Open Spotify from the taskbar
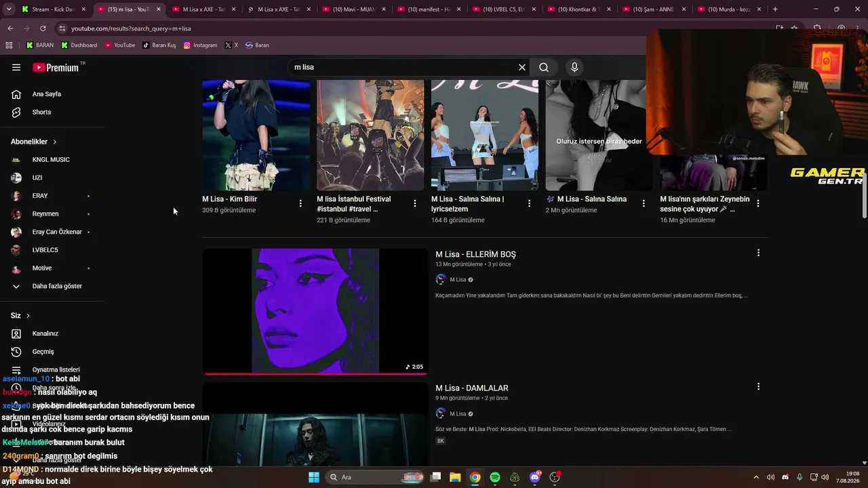 [x=495, y=477]
